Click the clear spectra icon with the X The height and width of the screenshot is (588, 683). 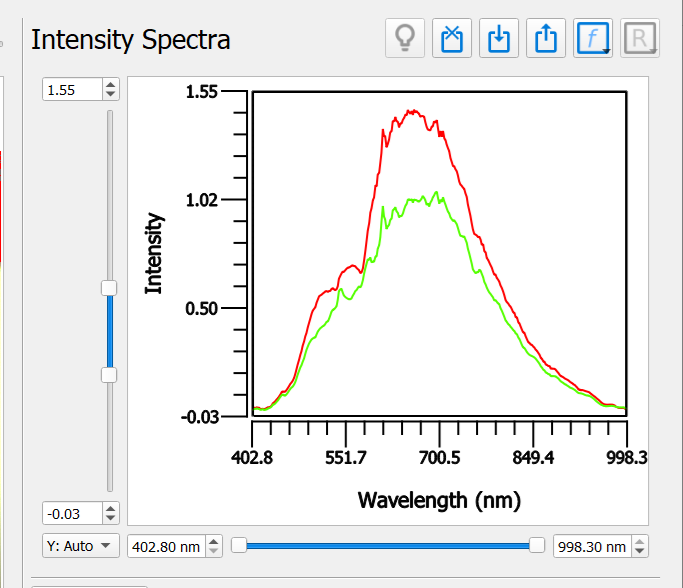(452, 39)
